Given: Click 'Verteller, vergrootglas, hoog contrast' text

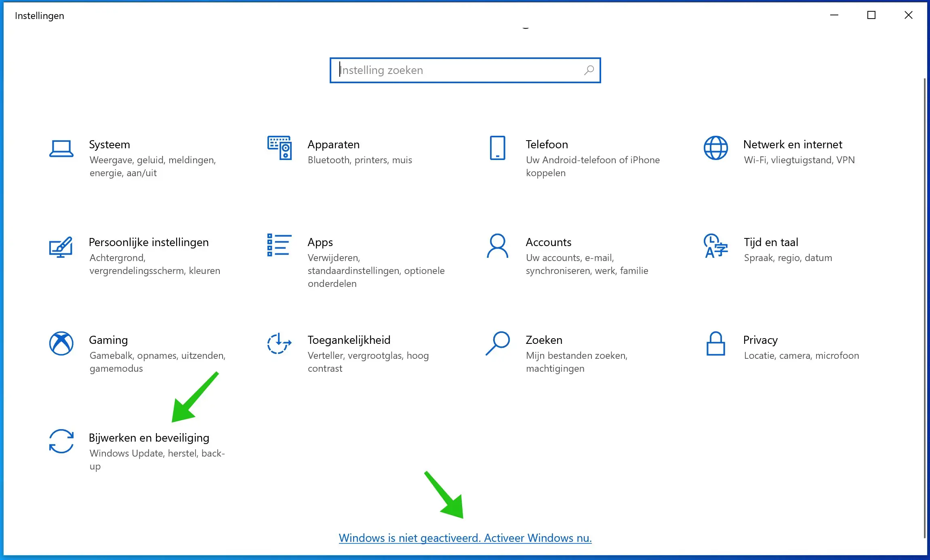Looking at the screenshot, I should click(368, 362).
